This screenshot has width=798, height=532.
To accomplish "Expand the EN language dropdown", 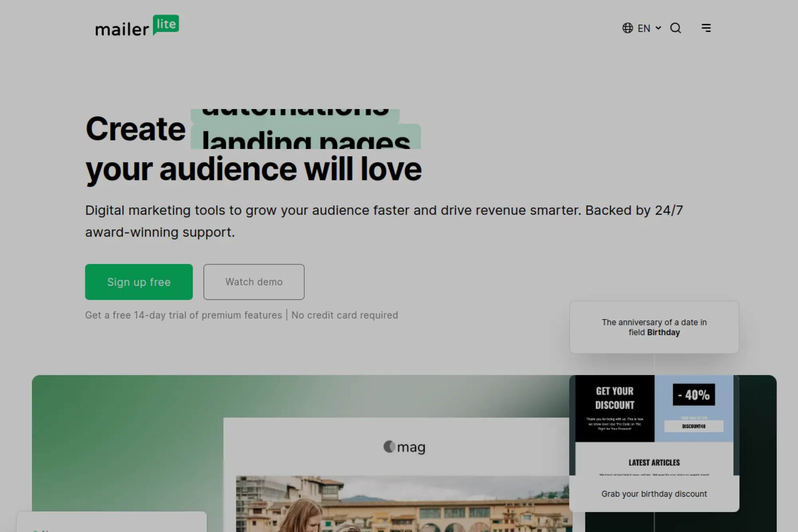I will coord(644,28).
